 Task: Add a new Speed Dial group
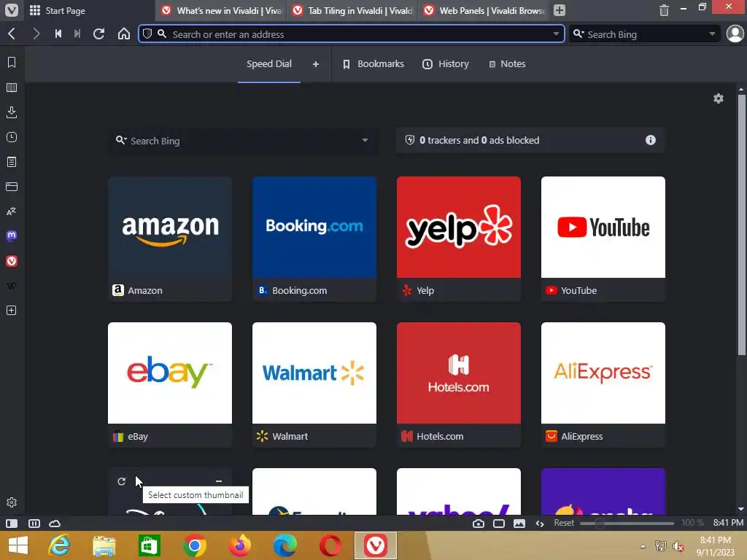point(315,64)
